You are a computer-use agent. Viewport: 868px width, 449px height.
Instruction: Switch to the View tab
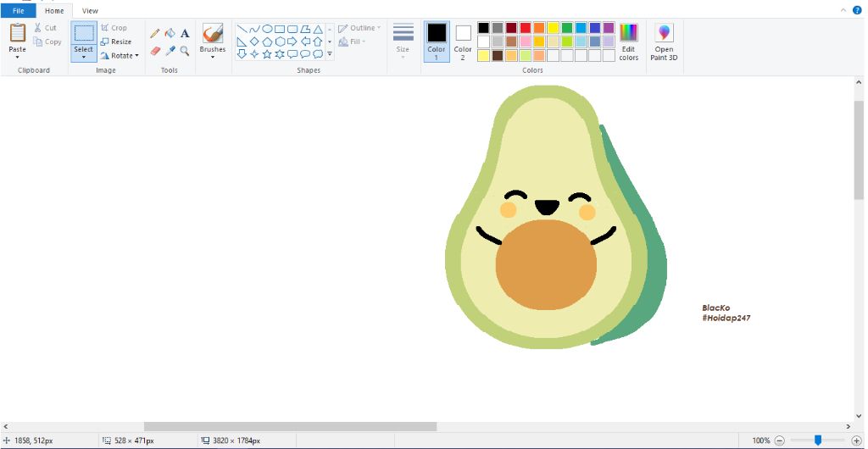point(90,10)
